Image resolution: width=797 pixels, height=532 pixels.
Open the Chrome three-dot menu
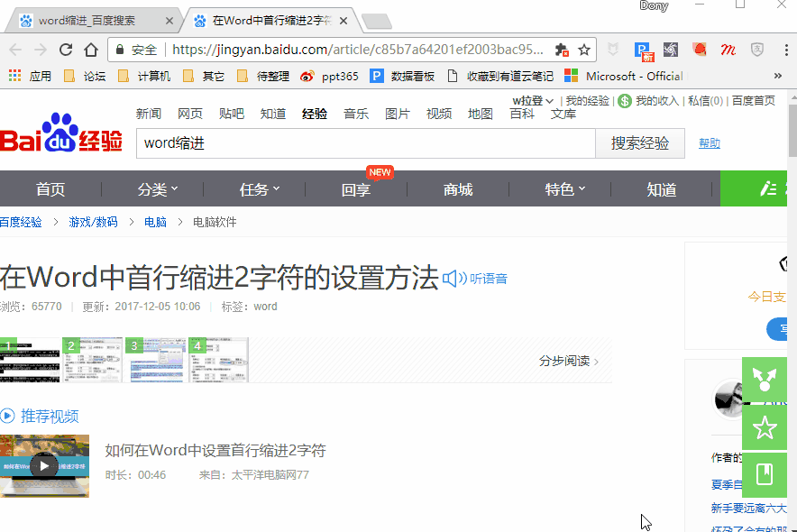786,50
